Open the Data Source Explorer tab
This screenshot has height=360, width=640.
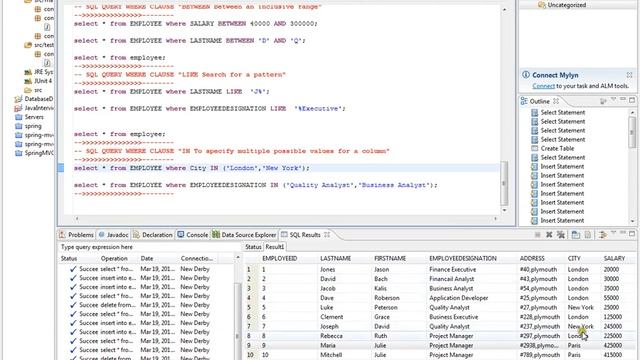point(244,235)
